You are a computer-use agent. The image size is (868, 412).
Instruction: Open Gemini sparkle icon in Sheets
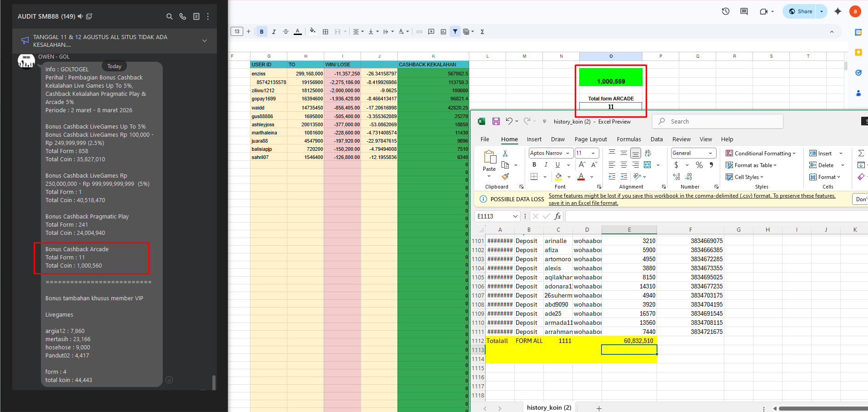point(838,11)
